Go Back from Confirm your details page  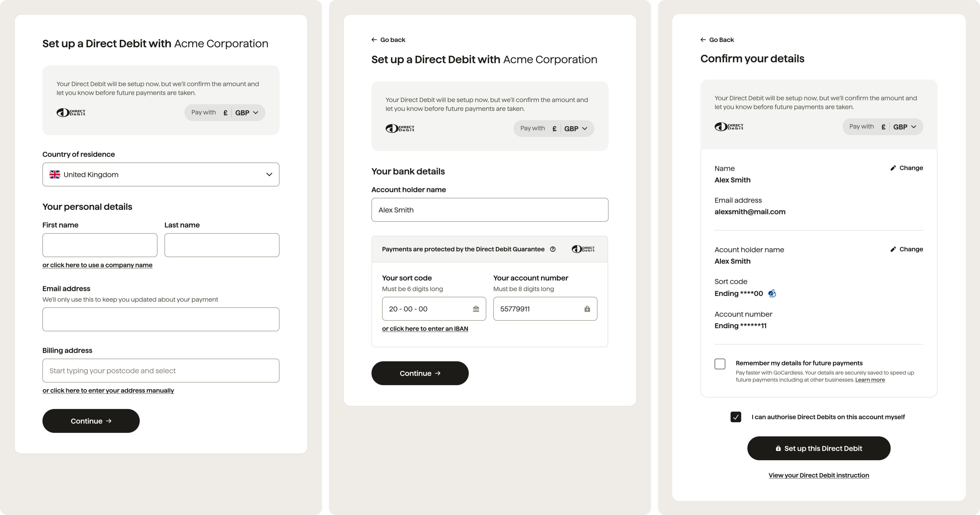point(717,40)
